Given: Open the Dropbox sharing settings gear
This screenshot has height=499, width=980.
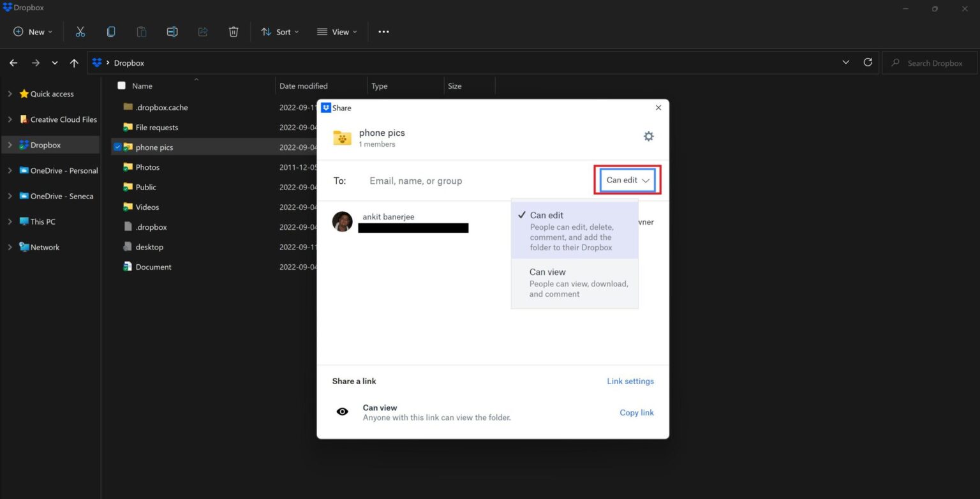Looking at the screenshot, I should 648,136.
